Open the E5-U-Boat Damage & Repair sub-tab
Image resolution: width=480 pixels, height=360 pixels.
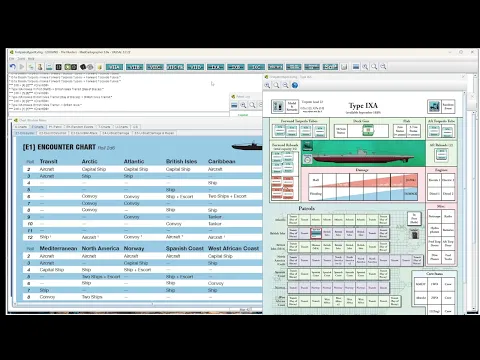point(154,133)
